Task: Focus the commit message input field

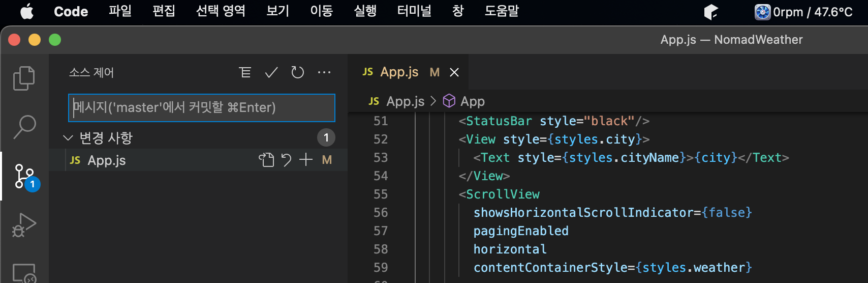Action: (x=202, y=107)
